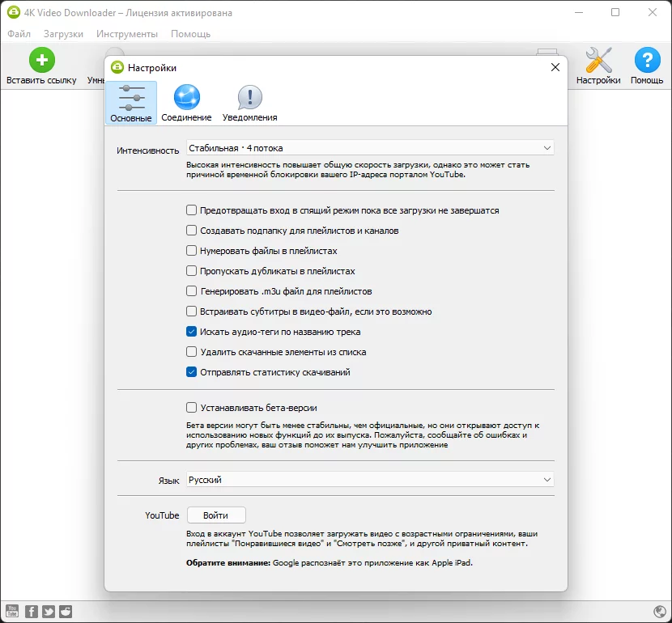Check Удалить скачанные элементы из списка
672x623 pixels.
coord(192,352)
